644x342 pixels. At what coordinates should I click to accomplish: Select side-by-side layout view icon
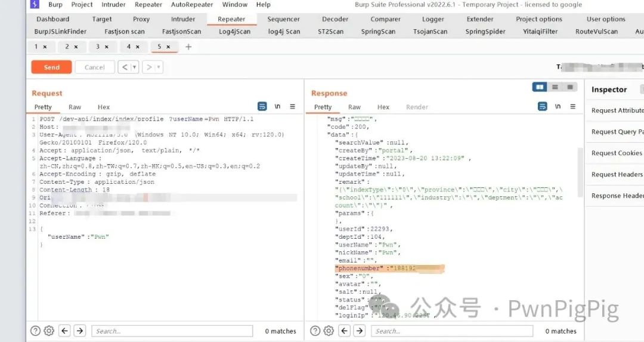point(540,87)
